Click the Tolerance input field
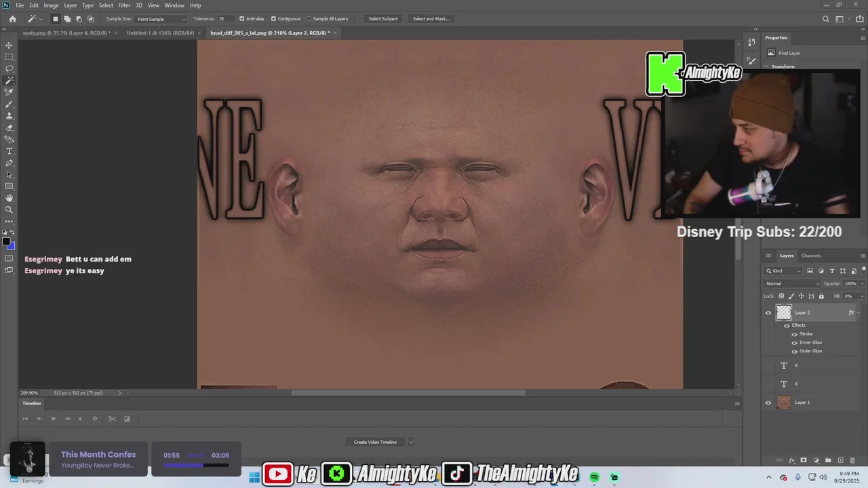The width and height of the screenshot is (868, 488). (225, 19)
